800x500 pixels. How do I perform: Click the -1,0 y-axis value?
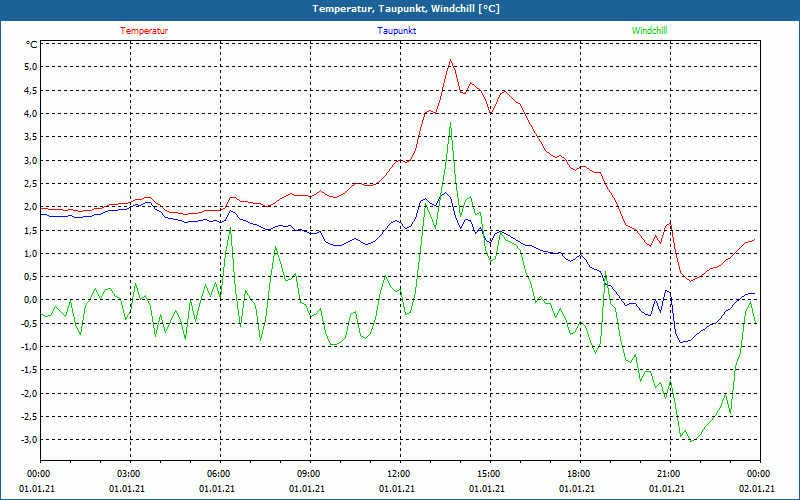(30, 346)
